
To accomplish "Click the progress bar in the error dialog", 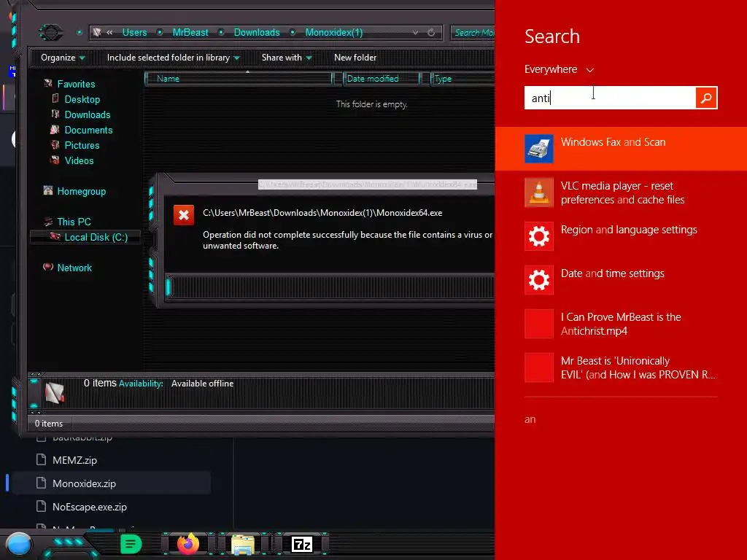I will pyautogui.click(x=330, y=287).
